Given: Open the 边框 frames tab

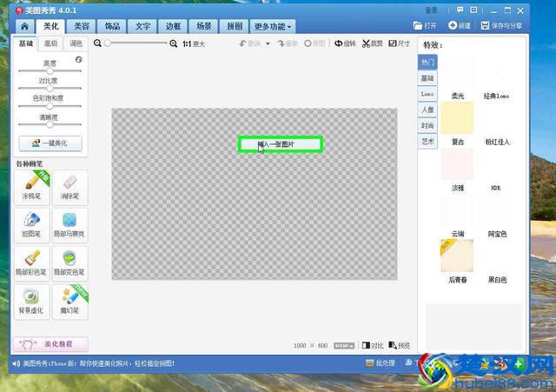Looking at the screenshot, I should pyautogui.click(x=174, y=27).
